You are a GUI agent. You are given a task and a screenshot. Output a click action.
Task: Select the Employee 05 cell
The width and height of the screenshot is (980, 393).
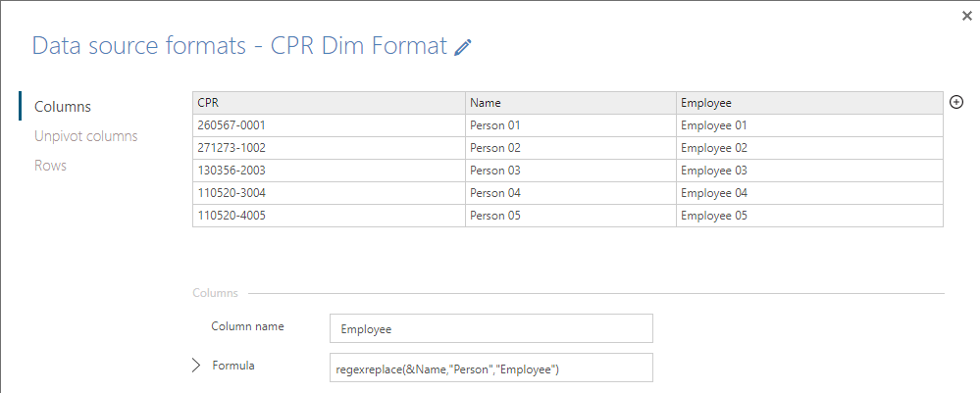click(x=810, y=216)
